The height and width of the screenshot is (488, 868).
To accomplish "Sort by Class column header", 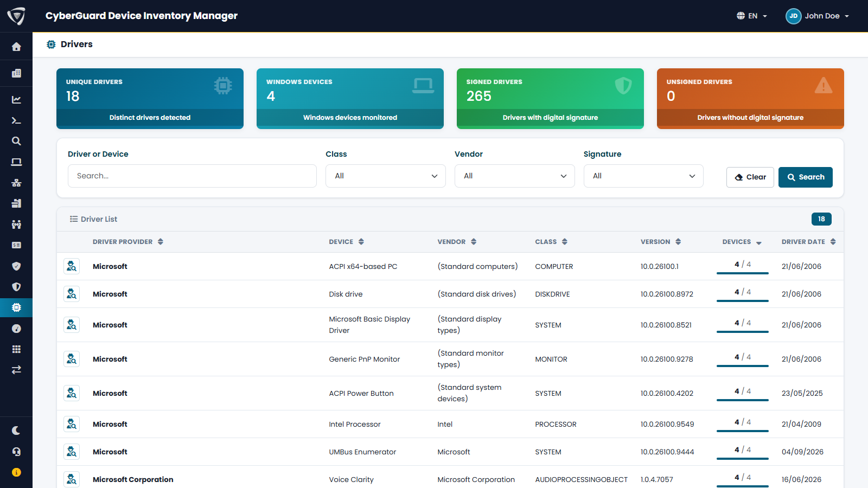I will pyautogui.click(x=551, y=242).
